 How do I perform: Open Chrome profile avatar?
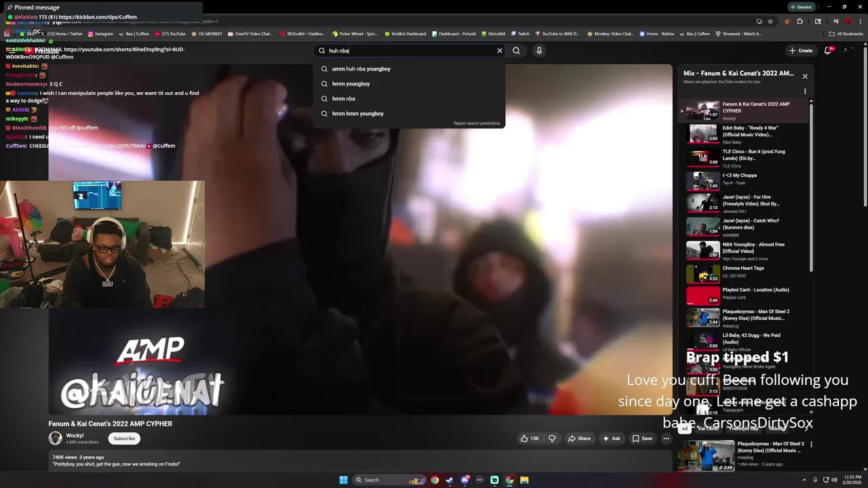click(x=848, y=21)
